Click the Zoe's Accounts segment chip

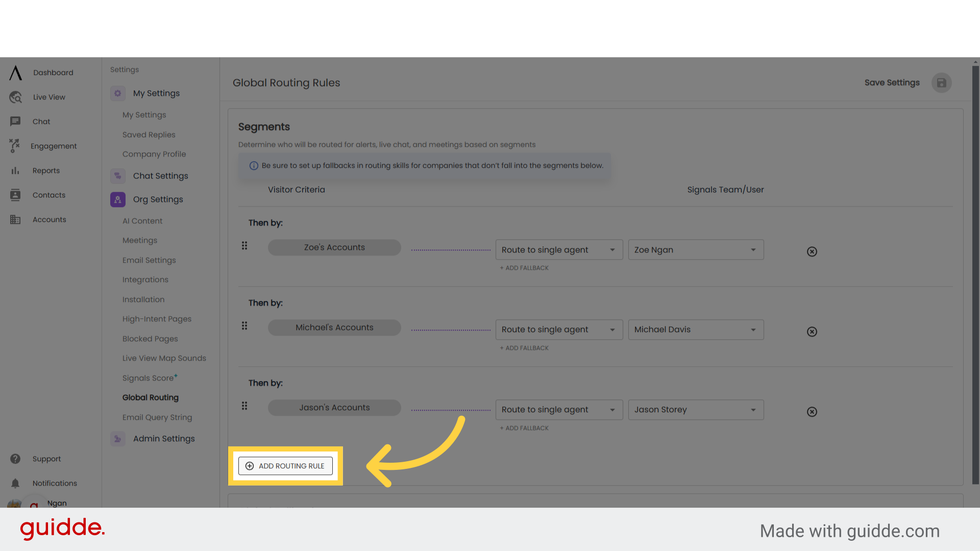point(334,247)
